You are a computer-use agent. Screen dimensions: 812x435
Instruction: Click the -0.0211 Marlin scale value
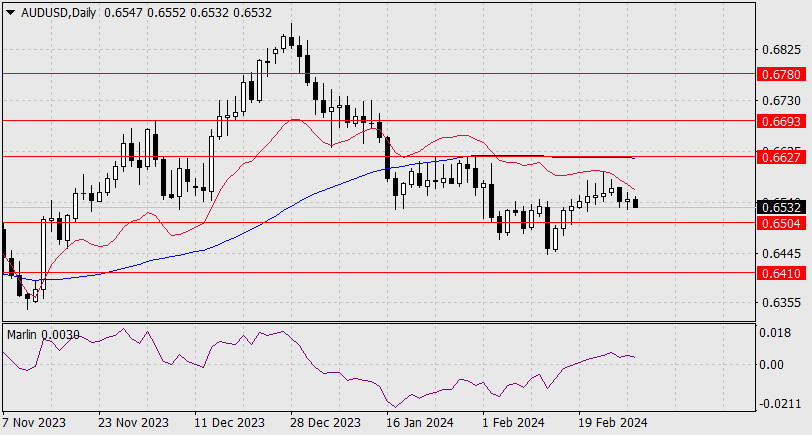click(778, 403)
